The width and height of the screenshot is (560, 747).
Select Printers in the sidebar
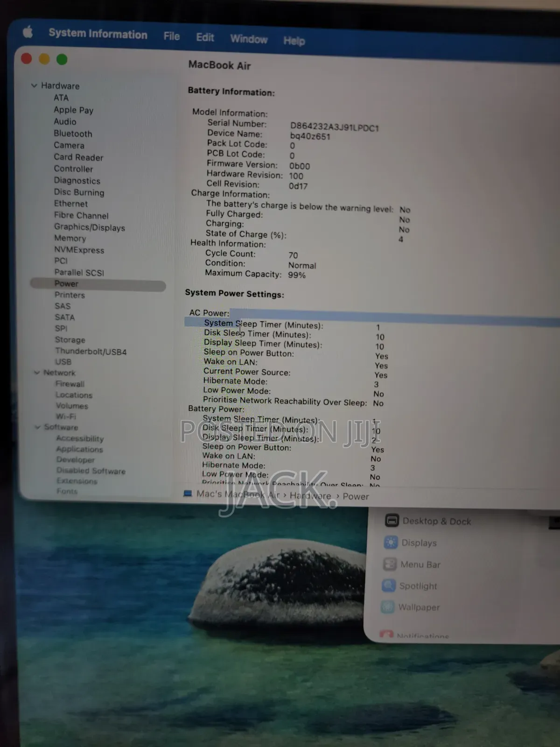click(x=70, y=295)
